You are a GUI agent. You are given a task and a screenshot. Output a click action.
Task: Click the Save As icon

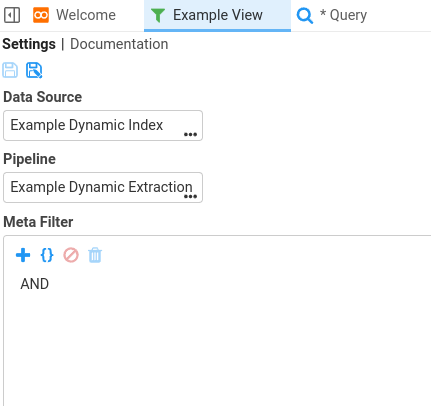coord(34,70)
